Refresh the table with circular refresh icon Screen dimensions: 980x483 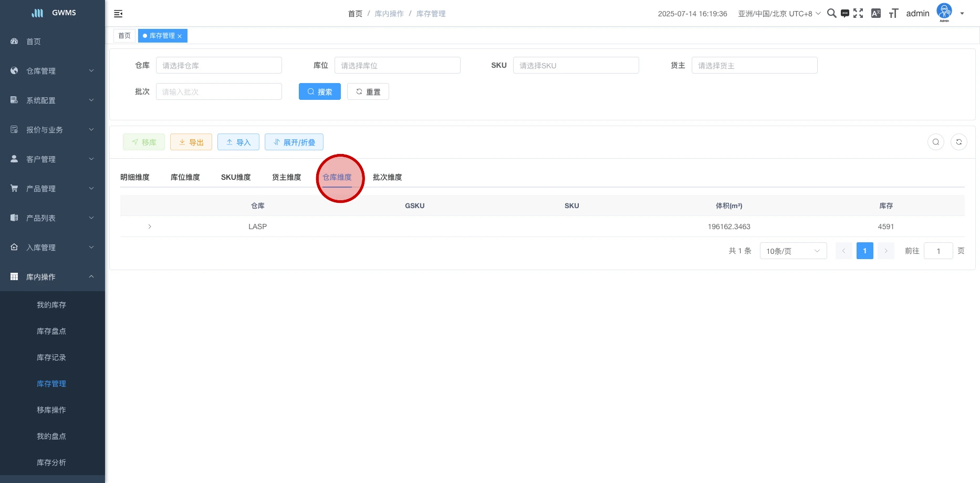click(958, 142)
